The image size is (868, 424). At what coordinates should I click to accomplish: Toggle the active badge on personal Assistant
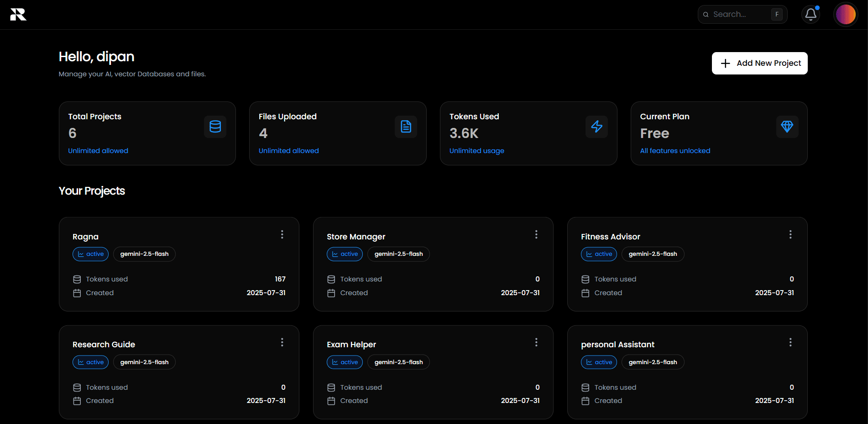click(x=599, y=362)
